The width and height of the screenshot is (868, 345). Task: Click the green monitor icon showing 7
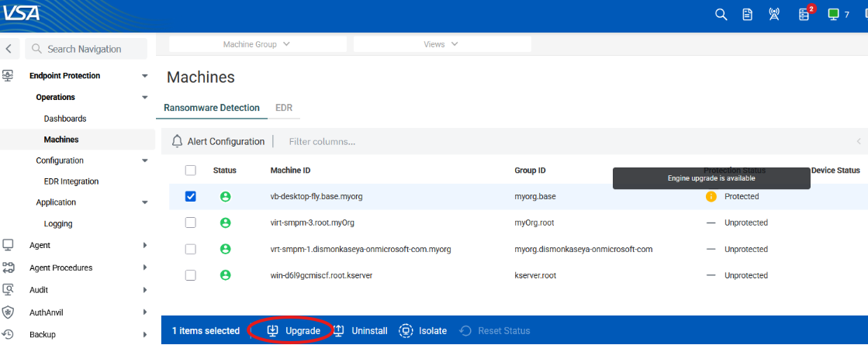[x=833, y=15]
